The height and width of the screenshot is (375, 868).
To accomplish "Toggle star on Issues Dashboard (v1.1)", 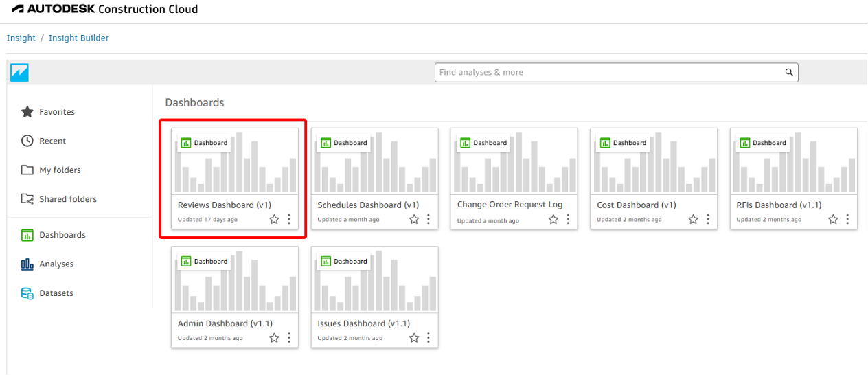I will 414,338.
